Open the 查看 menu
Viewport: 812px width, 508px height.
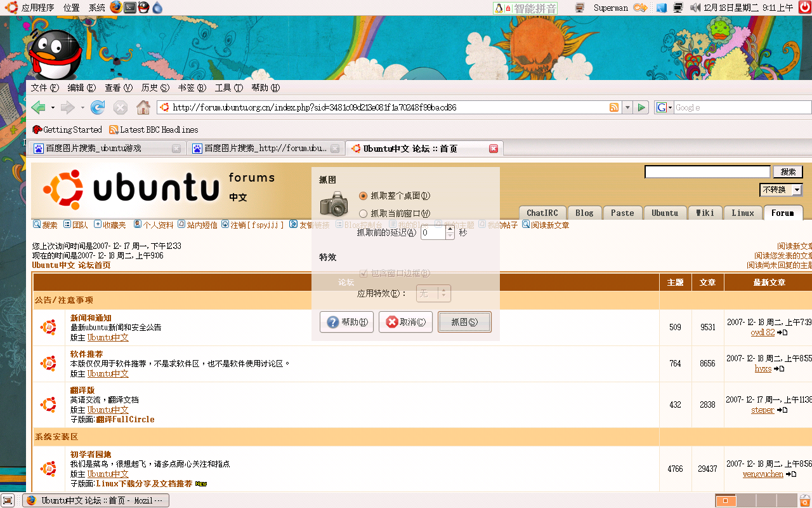119,88
